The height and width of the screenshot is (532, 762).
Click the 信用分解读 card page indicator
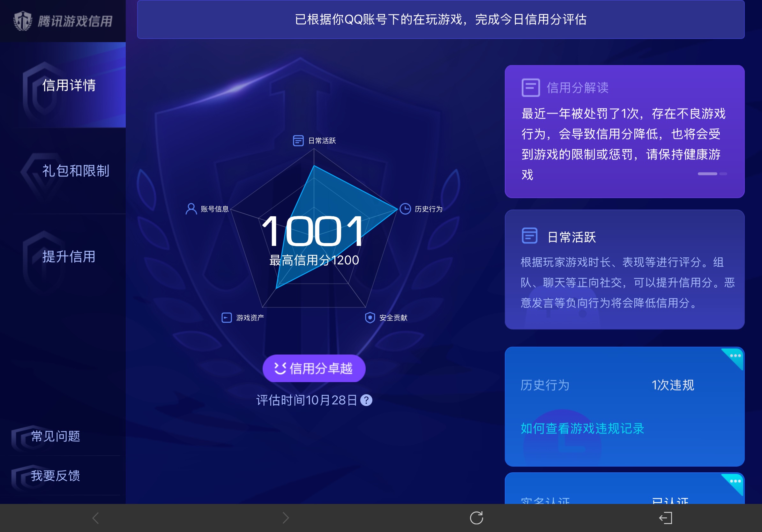point(712,174)
